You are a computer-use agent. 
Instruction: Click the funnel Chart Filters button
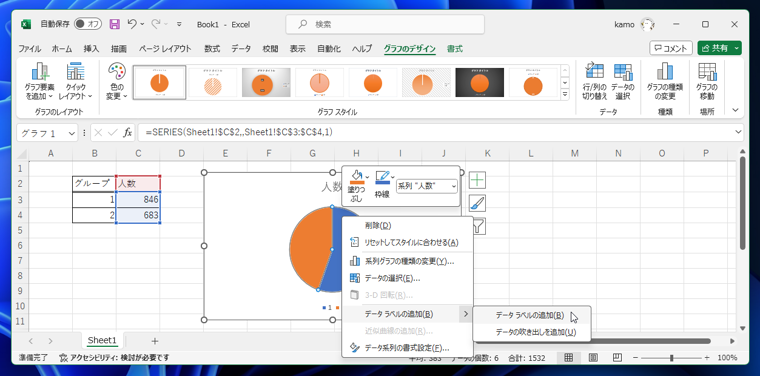click(x=478, y=226)
